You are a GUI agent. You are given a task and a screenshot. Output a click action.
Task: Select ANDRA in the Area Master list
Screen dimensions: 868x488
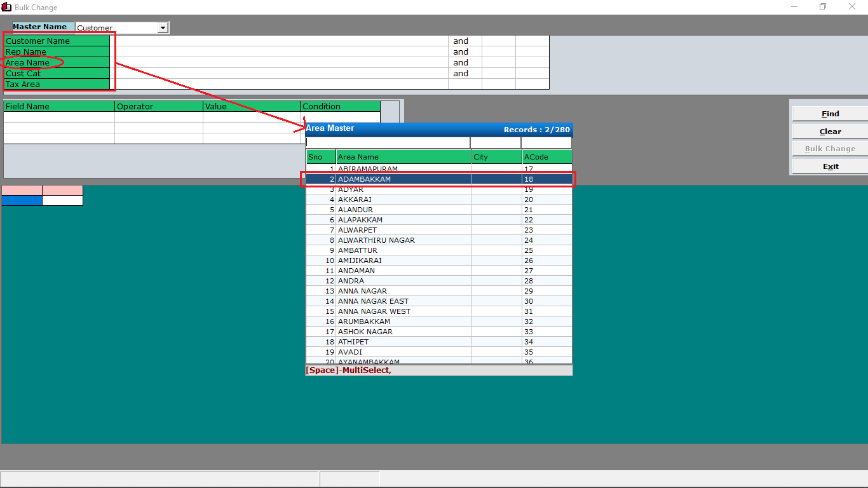coord(439,281)
